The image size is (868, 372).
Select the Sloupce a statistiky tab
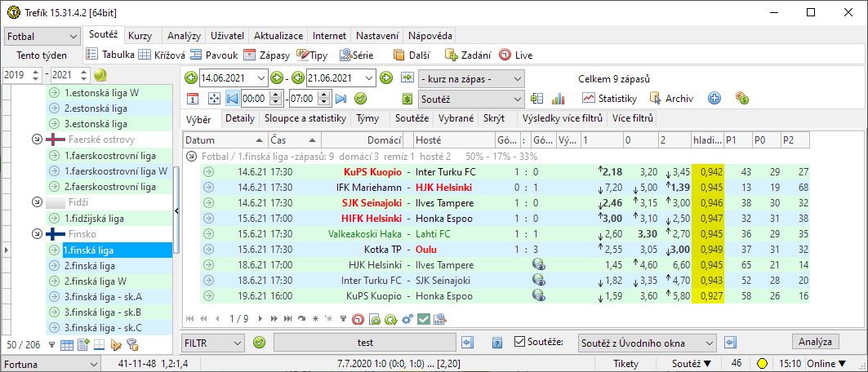coord(305,118)
